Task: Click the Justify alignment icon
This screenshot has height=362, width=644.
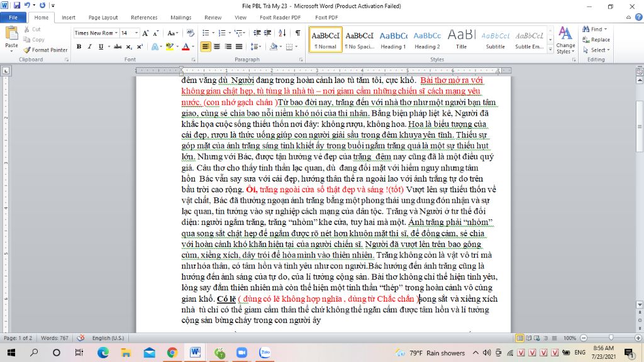Action: (x=239, y=47)
